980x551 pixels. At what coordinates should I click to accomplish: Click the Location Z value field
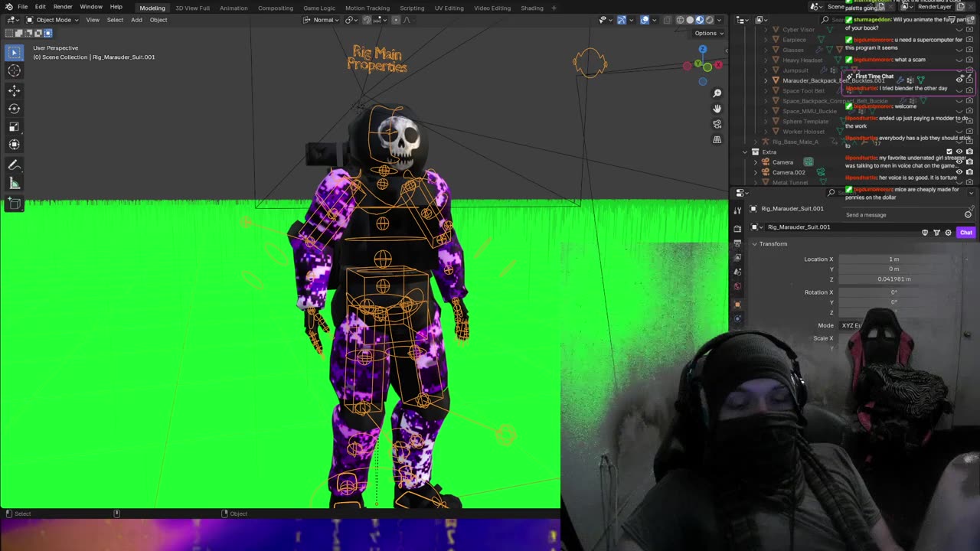pyautogui.click(x=894, y=279)
